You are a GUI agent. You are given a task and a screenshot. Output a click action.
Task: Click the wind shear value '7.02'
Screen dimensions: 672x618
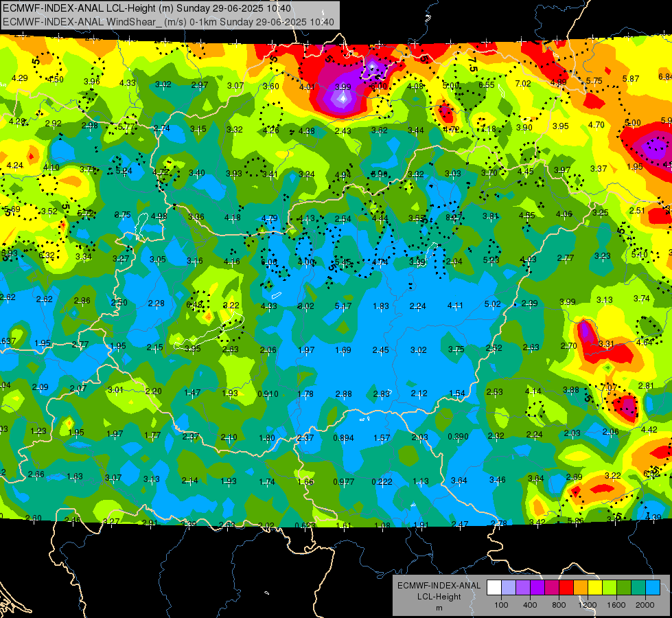click(x=523, y=83)
